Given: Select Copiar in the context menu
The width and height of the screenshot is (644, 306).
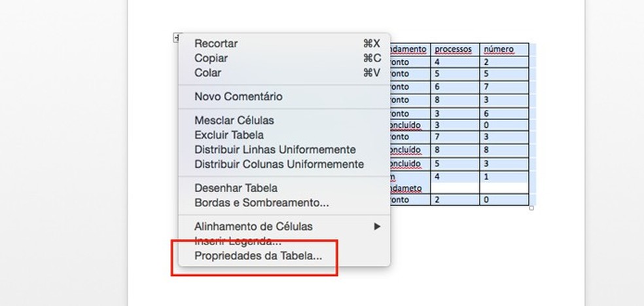Looking at the screenshot, I should coord(211,58).
